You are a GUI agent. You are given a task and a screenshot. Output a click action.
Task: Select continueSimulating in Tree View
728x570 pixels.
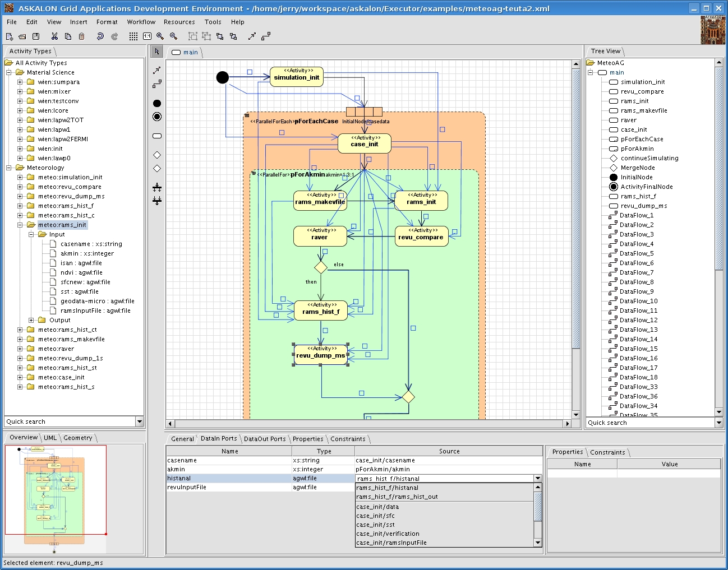[x=649, y=158]
